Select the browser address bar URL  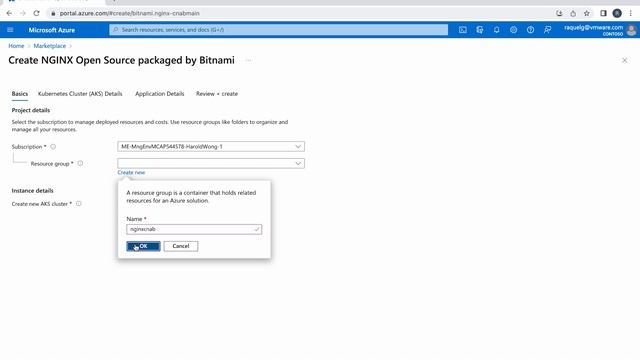point(130,13)
